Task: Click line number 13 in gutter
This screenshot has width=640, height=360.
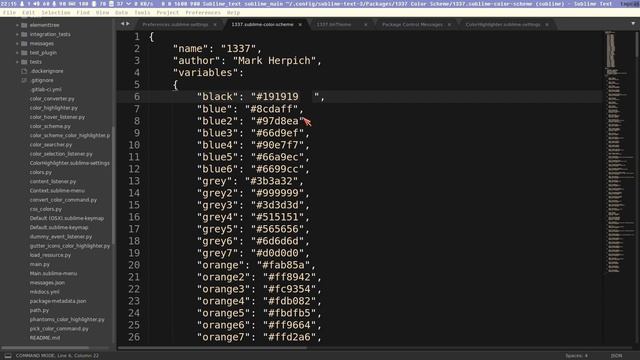Action: pos(134,181)
